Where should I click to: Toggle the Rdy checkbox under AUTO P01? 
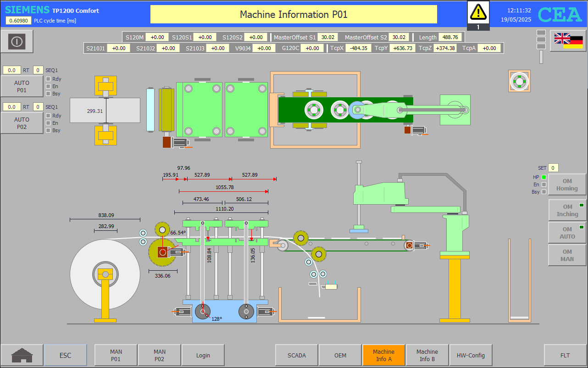48,79
